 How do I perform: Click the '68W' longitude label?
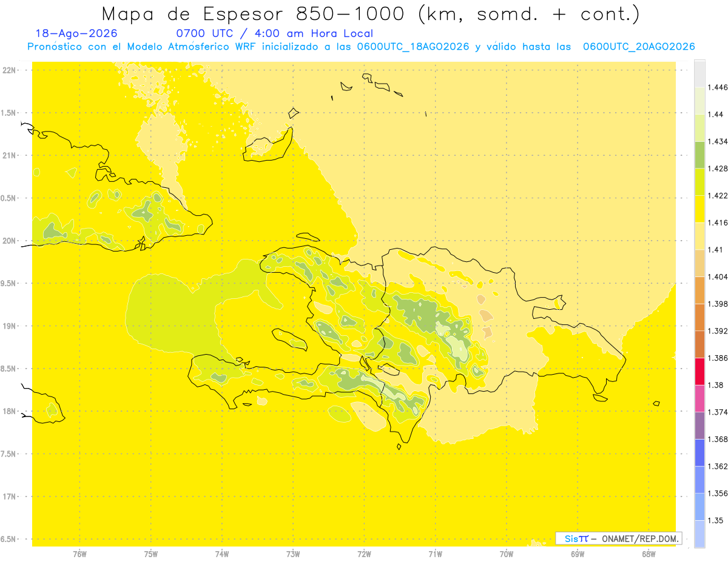[649, 554]
